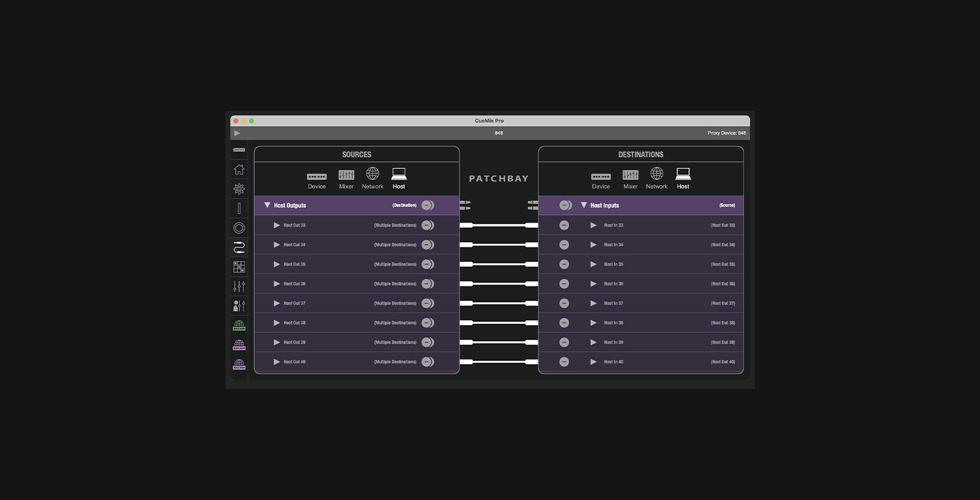
Task: Click the "Host Out 38" source label
Action: coord(295,322)
